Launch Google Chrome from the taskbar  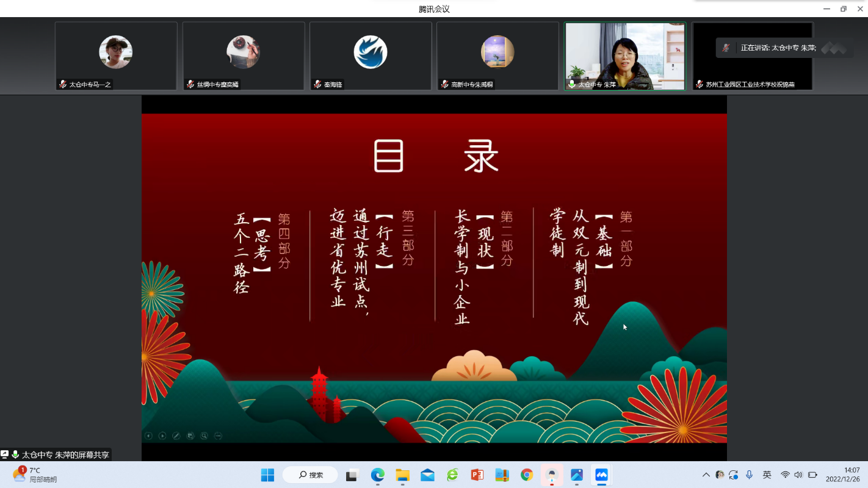[x=527, y=475]
